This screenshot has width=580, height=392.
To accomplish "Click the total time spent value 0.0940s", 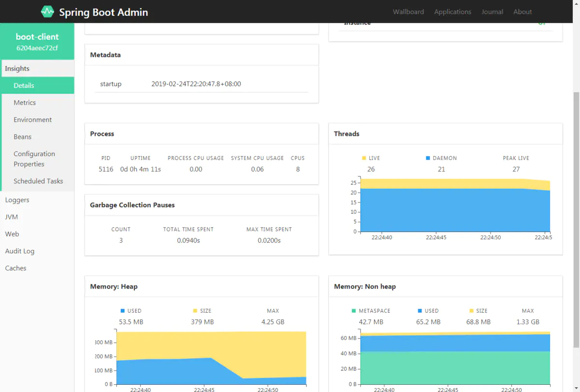I will coord(188,240).
